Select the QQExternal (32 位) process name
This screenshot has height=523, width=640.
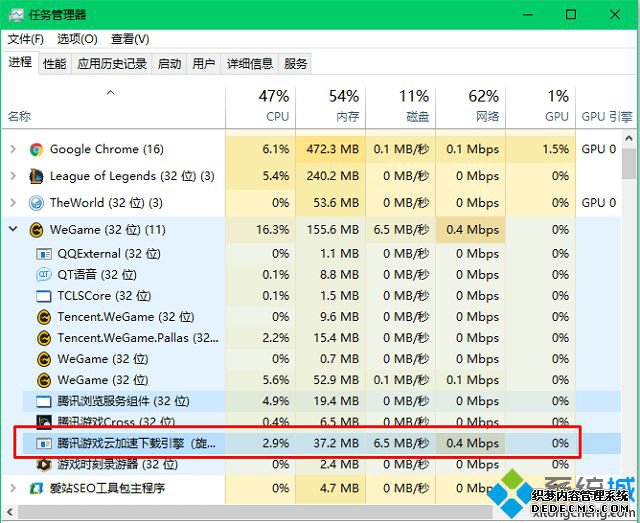pos(109,254)
